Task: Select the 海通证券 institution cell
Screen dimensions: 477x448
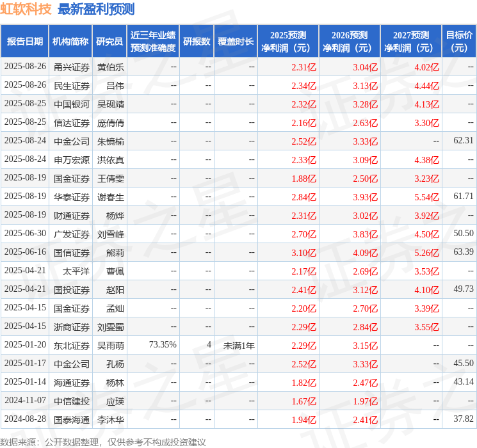Action: (72, 383)
